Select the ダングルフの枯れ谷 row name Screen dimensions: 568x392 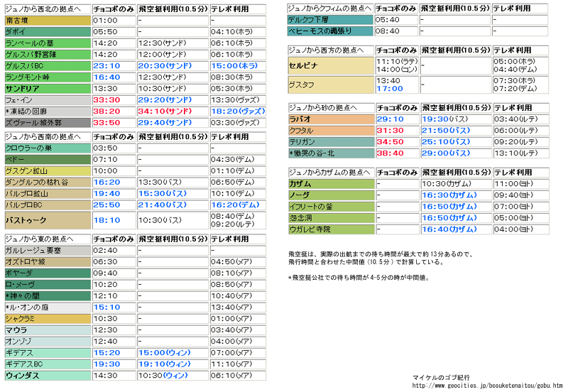[x=48, y=183]
